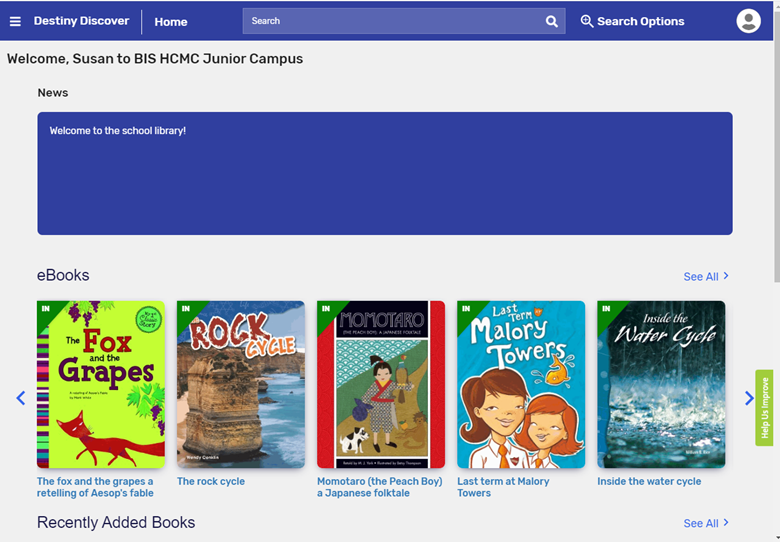The image size is (780, 542).
Task: See all eBooks
Action: pyautogui.click(x=706, y=276)
